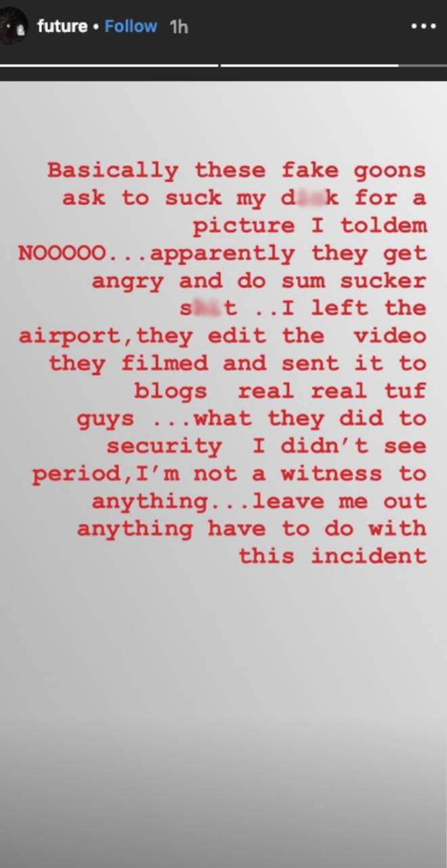Tap the blurred word after "sucker"
Image resolution: width=447 pixels, height=868 pixels.
point(209,309)
